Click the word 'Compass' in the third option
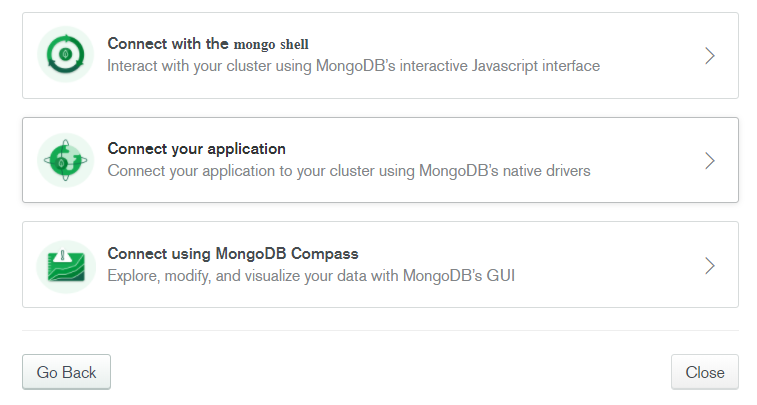Image resolution: width=757 pixels, height=405 pixels. coord(324,254)
